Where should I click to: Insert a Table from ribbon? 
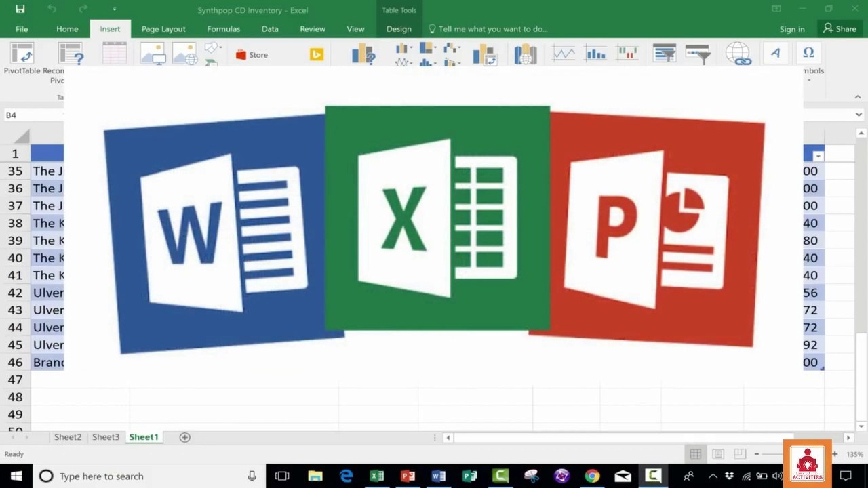(x=115, y=54)
